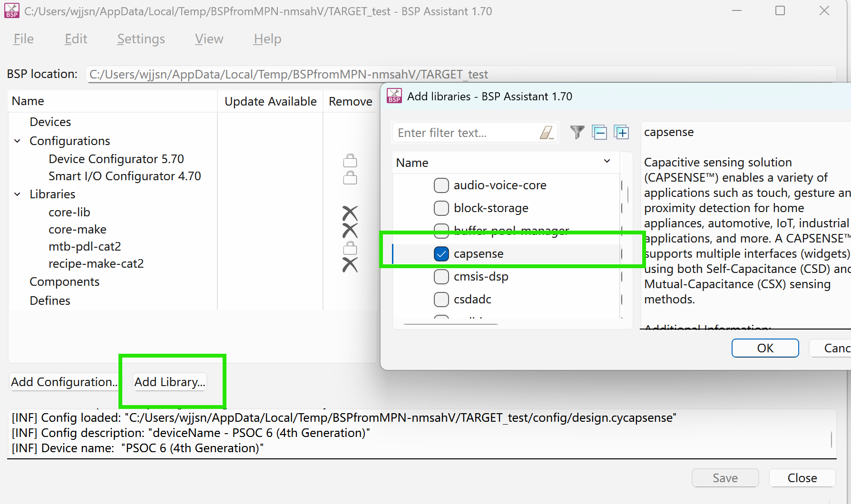The image size is (851, 504).
Task: Clear the library filter text with the eraser icon
Action: pyautogui.click(x=547, y=133)
